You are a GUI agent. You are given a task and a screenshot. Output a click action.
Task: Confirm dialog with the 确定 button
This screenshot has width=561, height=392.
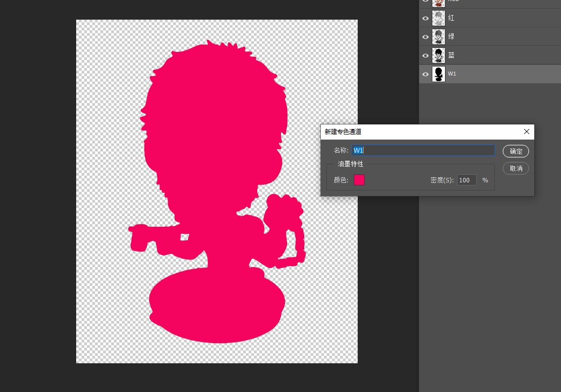click(x=516, y=151)
